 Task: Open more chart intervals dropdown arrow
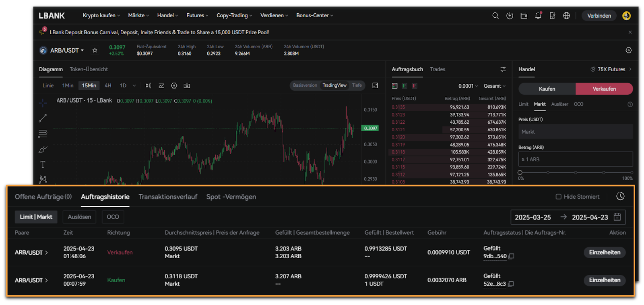134,85
